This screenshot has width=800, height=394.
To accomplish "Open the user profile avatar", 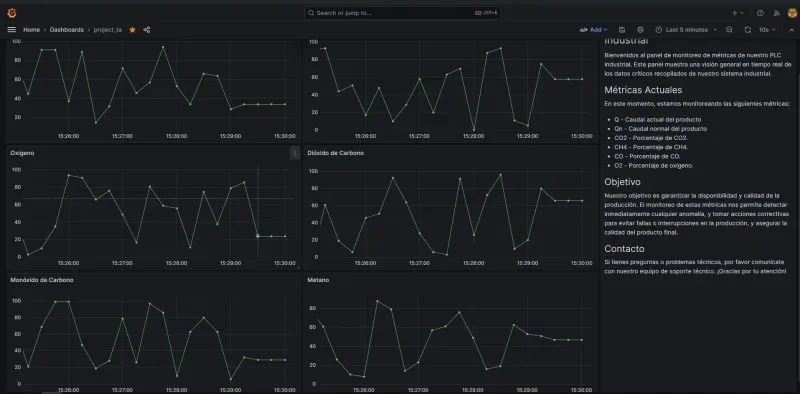I will 792,13.
